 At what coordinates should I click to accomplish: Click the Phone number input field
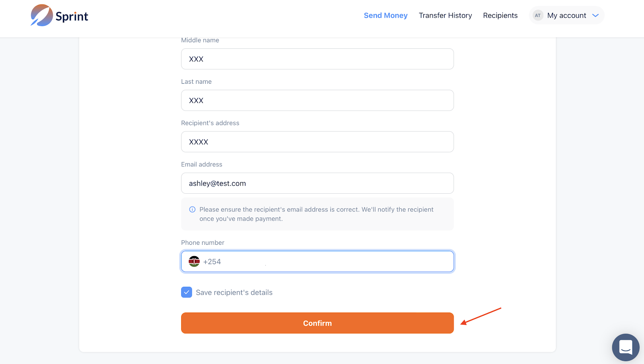click(334, 262)
